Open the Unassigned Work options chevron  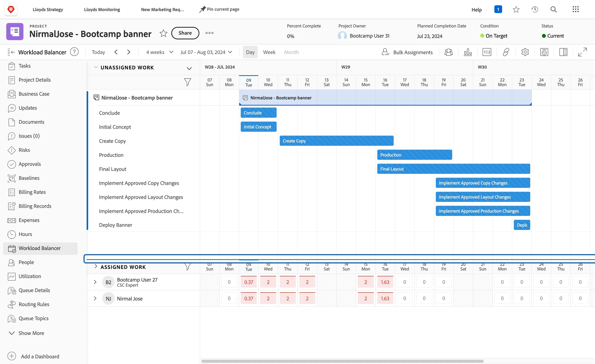tap(189, 69)
